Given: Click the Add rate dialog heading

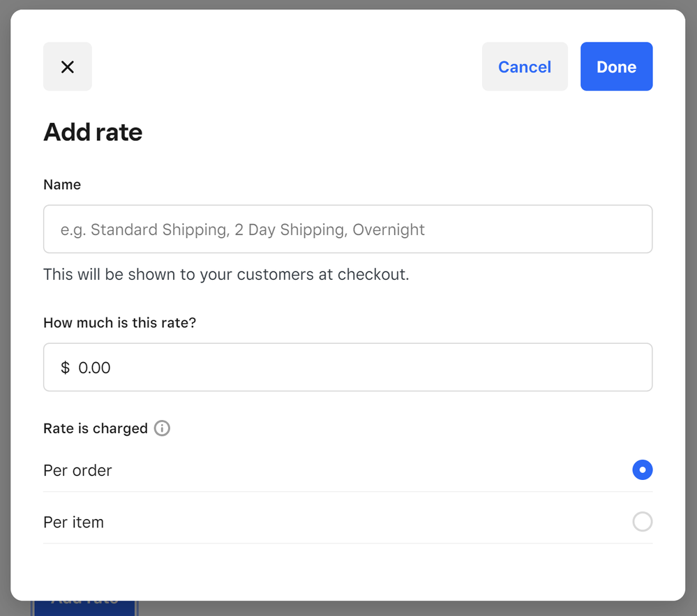Looking at the screenshot, I should tap(93, 132).
